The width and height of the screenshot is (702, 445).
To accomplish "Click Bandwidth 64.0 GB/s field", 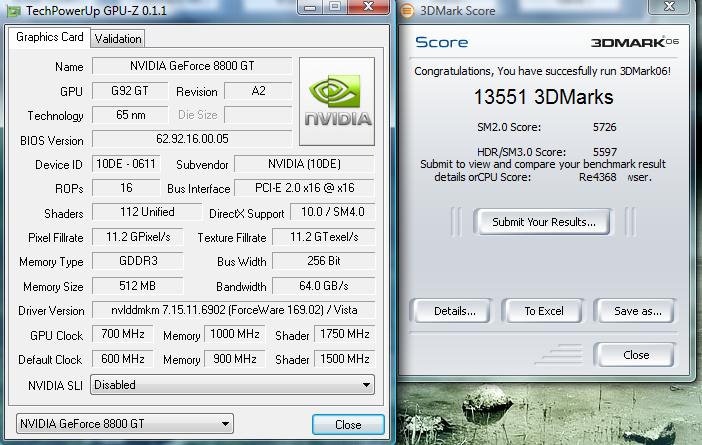I will 324,286.
